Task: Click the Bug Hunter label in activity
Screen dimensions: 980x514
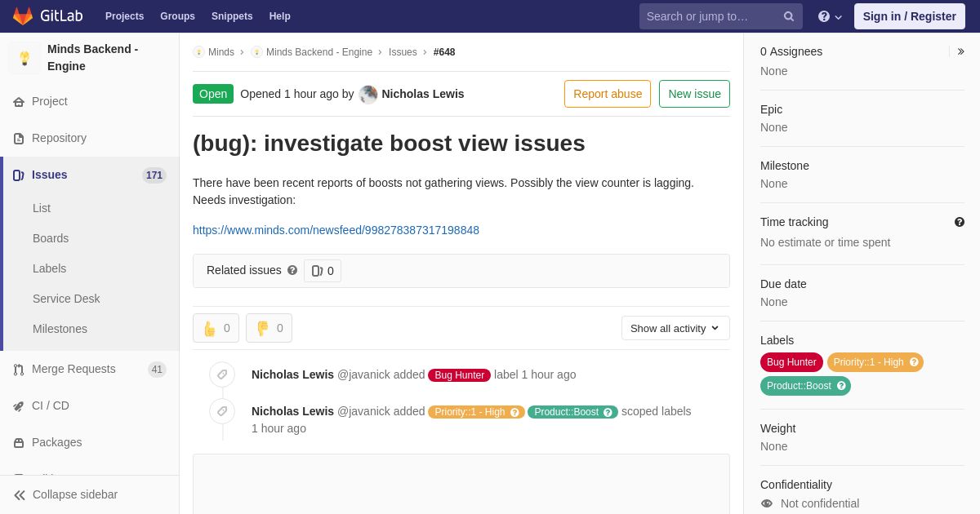Action: click(x=459, y=375)
